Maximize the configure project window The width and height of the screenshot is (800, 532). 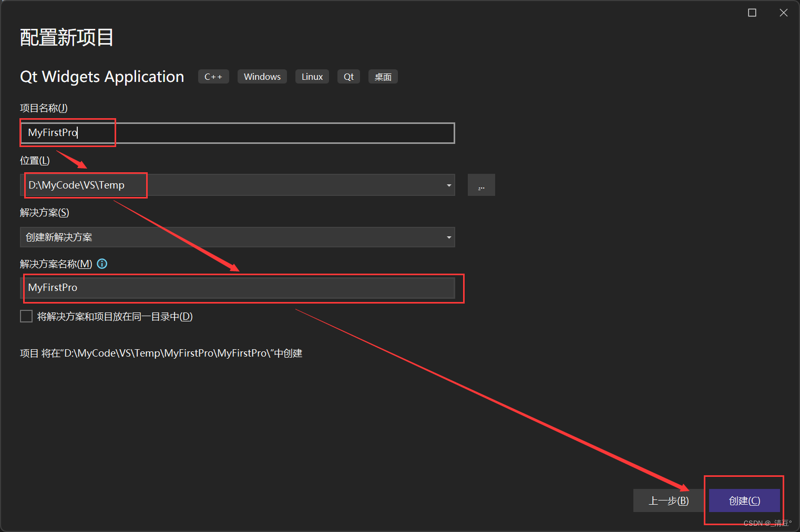(x=752, y=13)
